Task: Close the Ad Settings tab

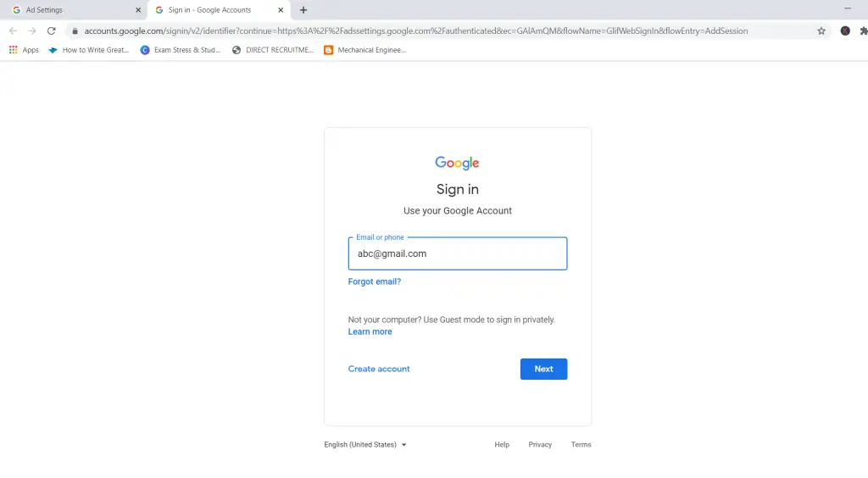Action: click(x=138, y=10)
